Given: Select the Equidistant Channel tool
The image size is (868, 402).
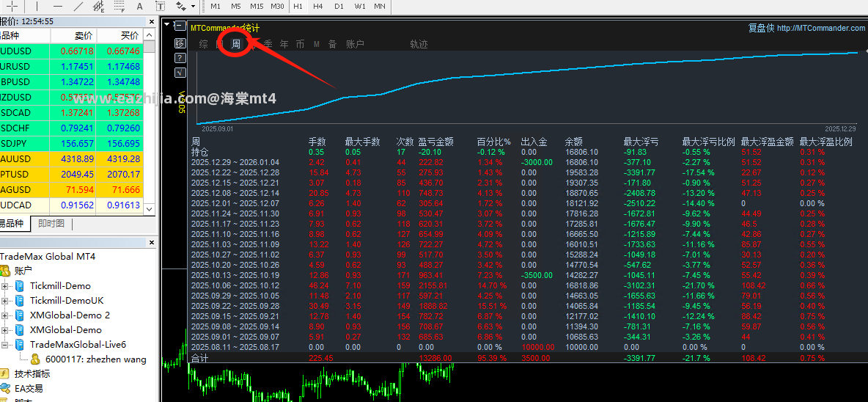Looking at the screenshot, I should 98,7.
